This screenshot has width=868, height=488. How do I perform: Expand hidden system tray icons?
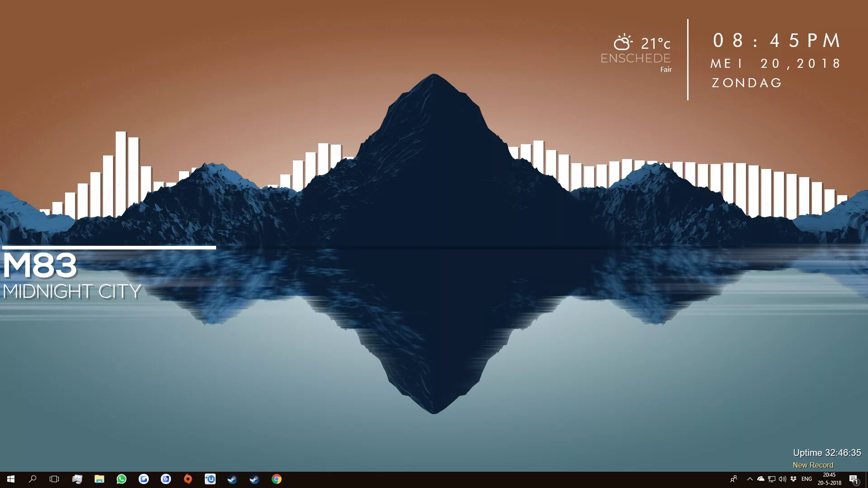750,479
